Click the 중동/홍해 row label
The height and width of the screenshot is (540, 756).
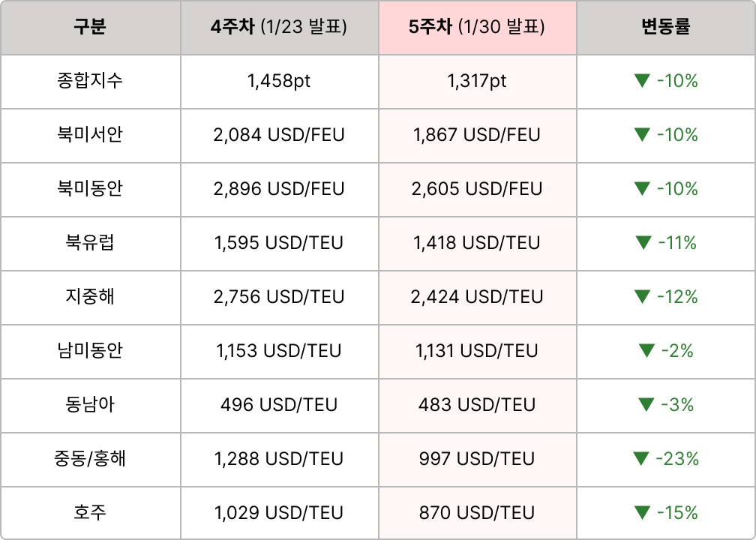point(90,459)
